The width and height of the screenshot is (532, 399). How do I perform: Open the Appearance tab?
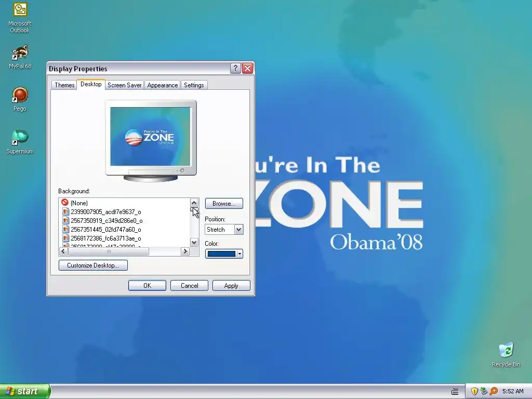pos(163,85)
